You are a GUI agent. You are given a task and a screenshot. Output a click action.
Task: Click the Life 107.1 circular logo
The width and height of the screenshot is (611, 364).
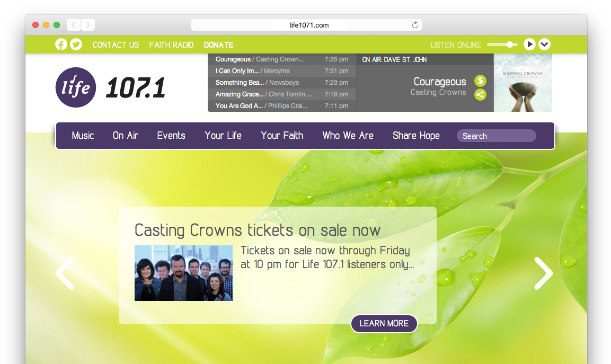tap(76, 87)
